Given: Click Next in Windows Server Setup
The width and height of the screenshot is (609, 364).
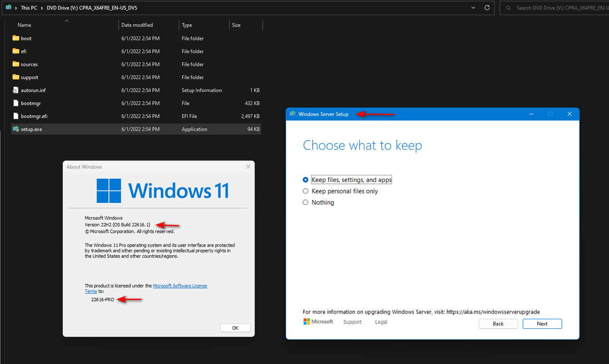Looking at the screenshot, I should coord(542,324).
